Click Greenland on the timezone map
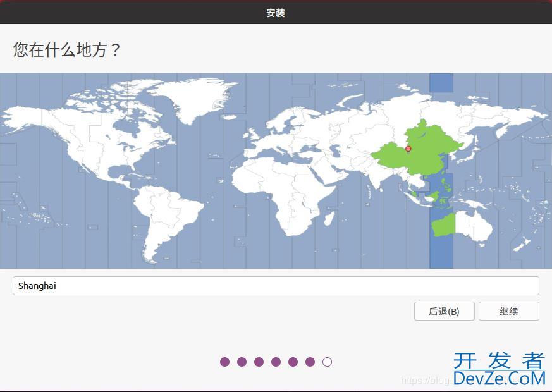Viewport: 552px width, 392px height. point(197,99)
